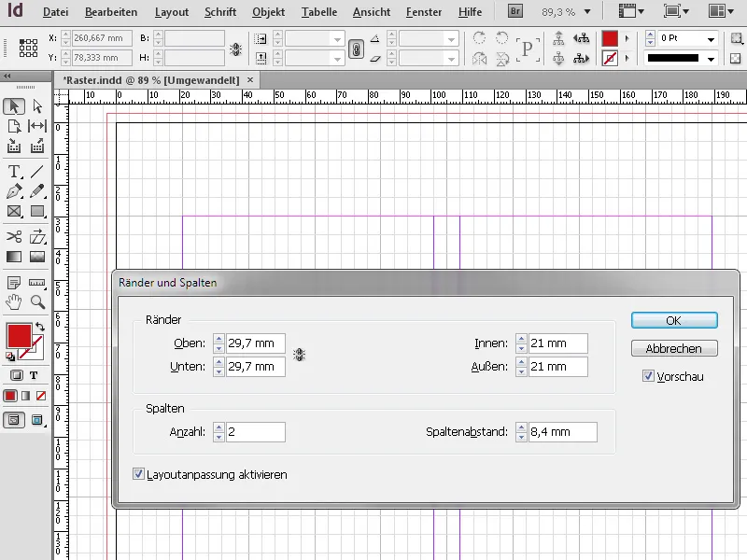Click the Bridge (Br) icon
The image size is (747, 560).
515,11
